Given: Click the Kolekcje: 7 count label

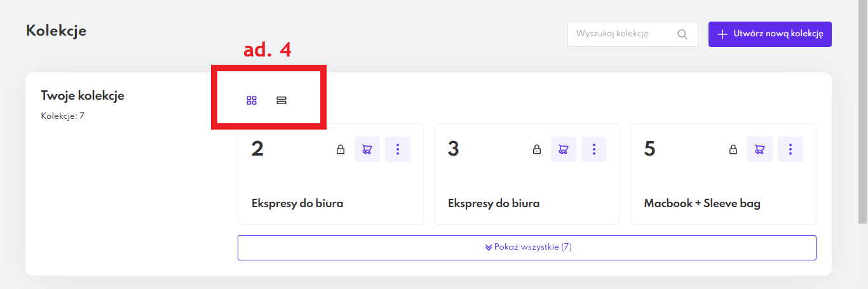Looking at the screenshot, I should 62,116.
